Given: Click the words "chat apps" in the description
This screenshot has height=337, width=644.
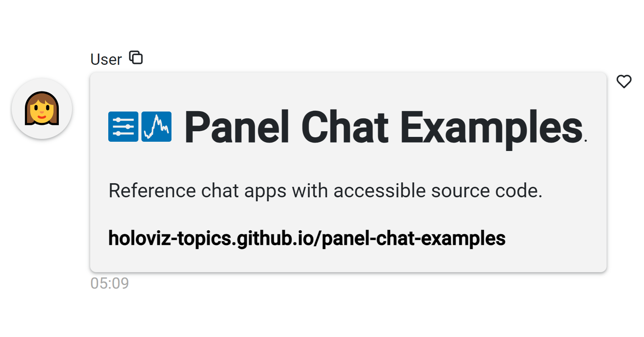Looking at the screenshot, I should (x=244, y=191).
